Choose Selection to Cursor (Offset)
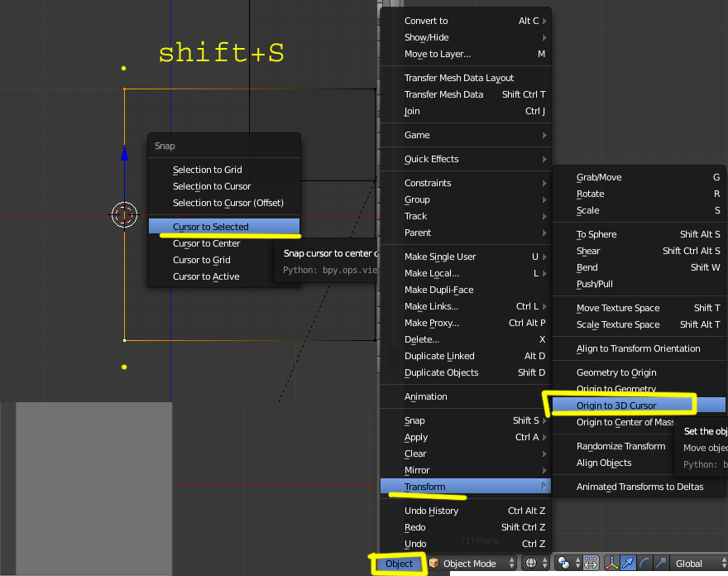Image resolution: width=728 pixels, height=576 pixels. (224, 203)
